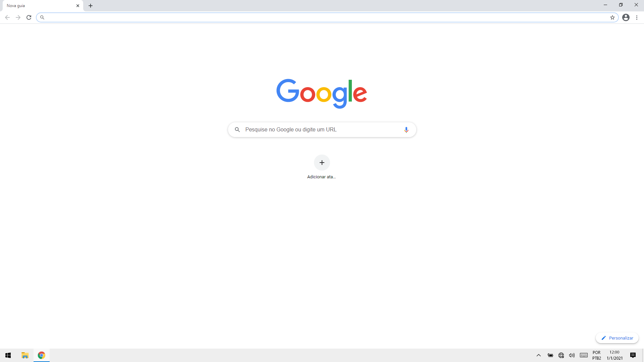
Task: Check the battery status icon
Action: [x=550, y=355]
